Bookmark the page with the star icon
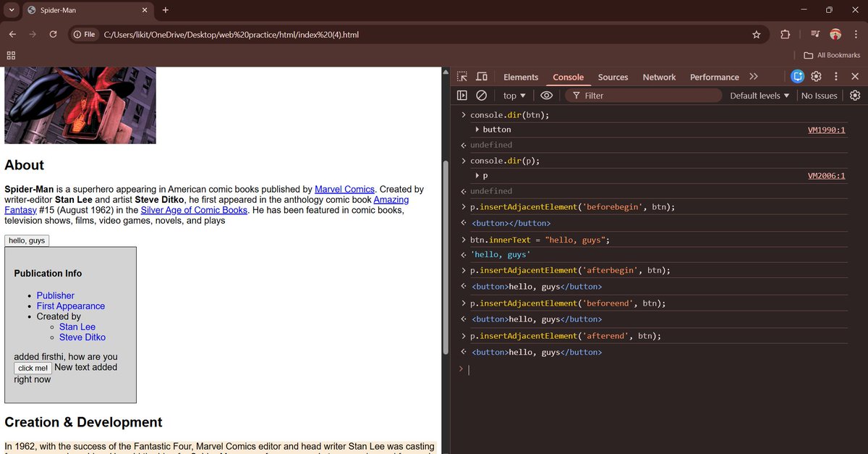The width and height of the screenshot is (868, 454). [757, 33]
